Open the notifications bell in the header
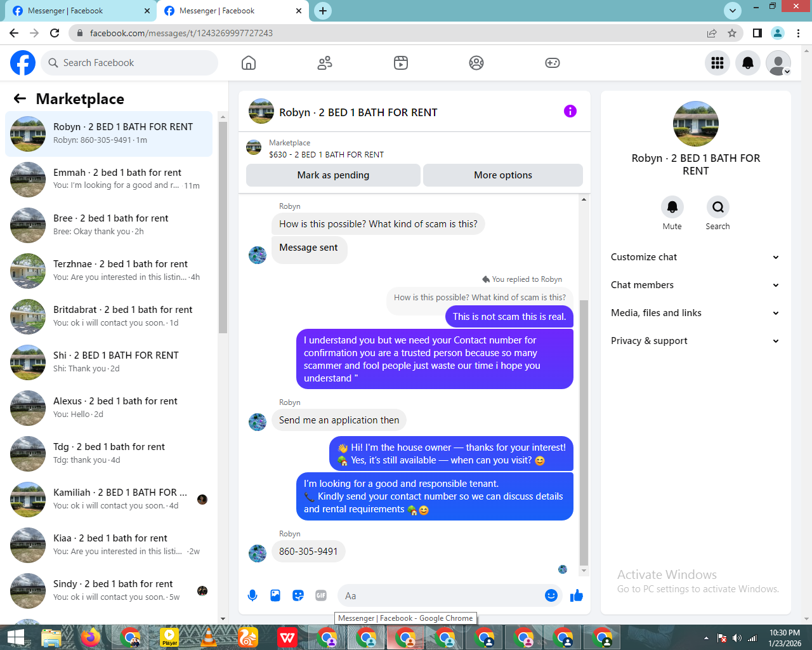 coord(748,63)
